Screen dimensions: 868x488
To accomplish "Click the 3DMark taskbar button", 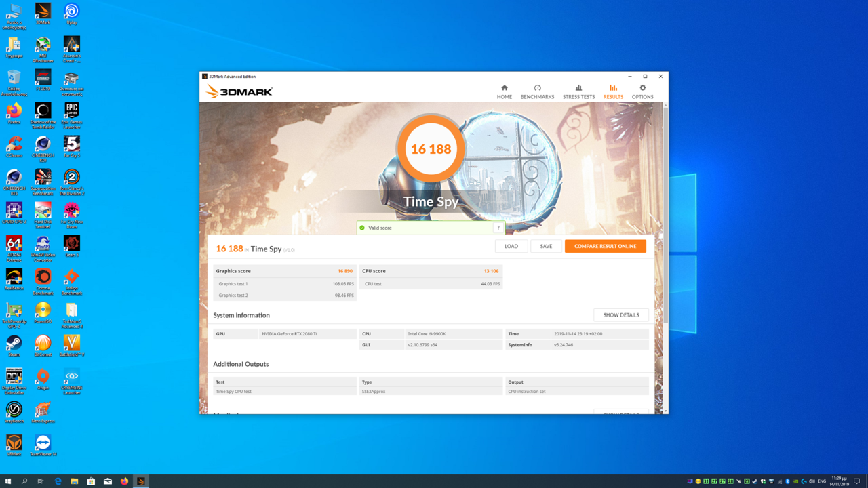I will point(141,481).
